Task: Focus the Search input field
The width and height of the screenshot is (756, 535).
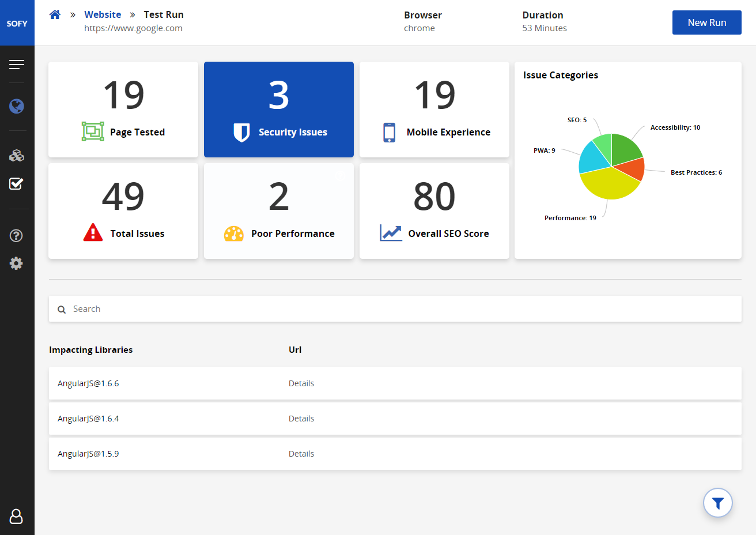Action: pyautogui.click(x=395, y=309)
